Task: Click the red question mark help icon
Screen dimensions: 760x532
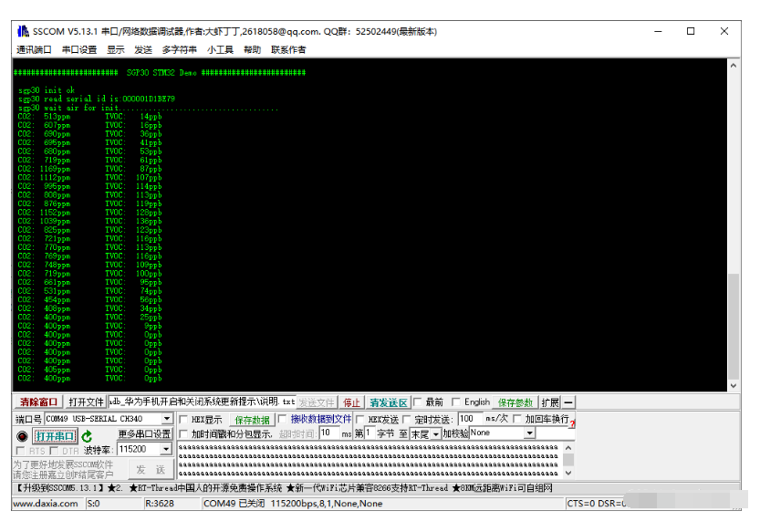Action: tap(572, 423)
